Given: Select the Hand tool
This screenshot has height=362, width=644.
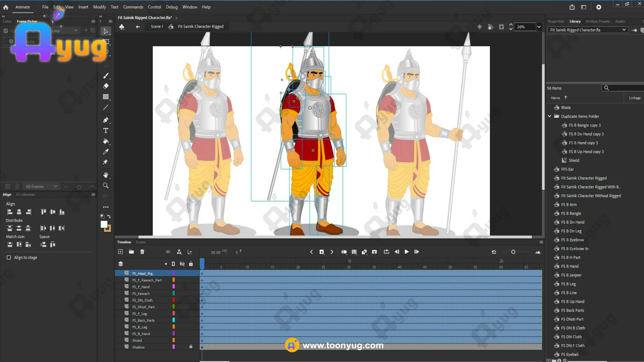Looking at the screenshot, I should 106,175.
